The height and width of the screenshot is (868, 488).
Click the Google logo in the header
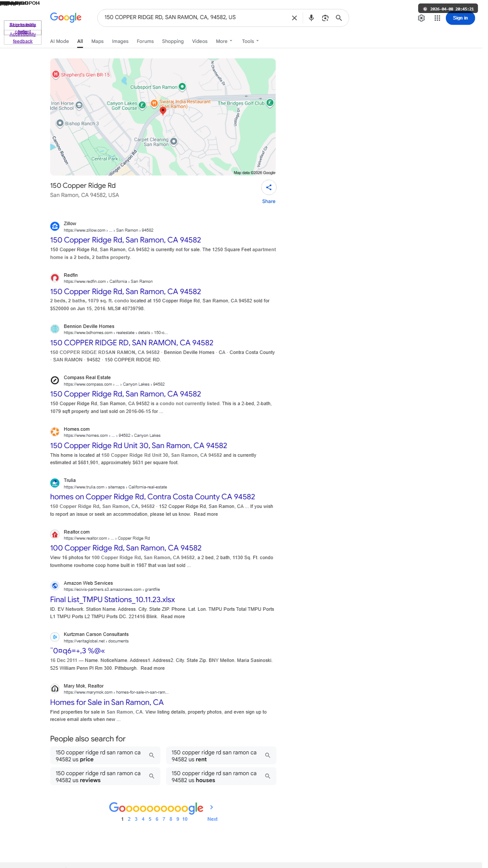pyautogui.click(x=66, y=17)
